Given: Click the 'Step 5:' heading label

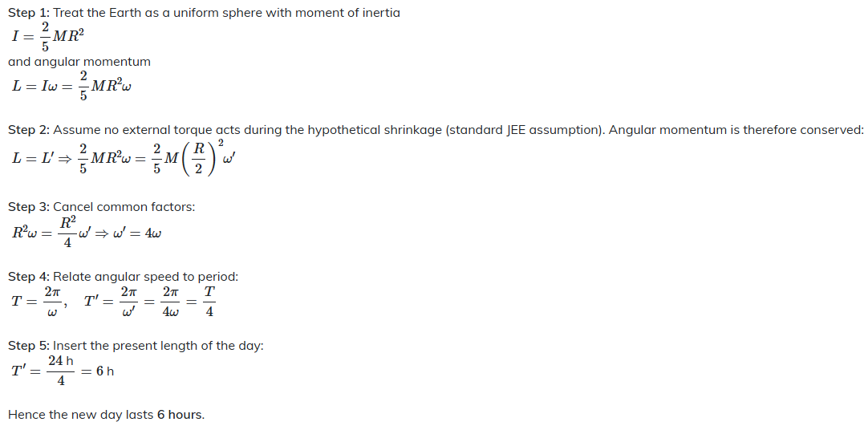Looking at the screenshot, I should click(29, 346).
